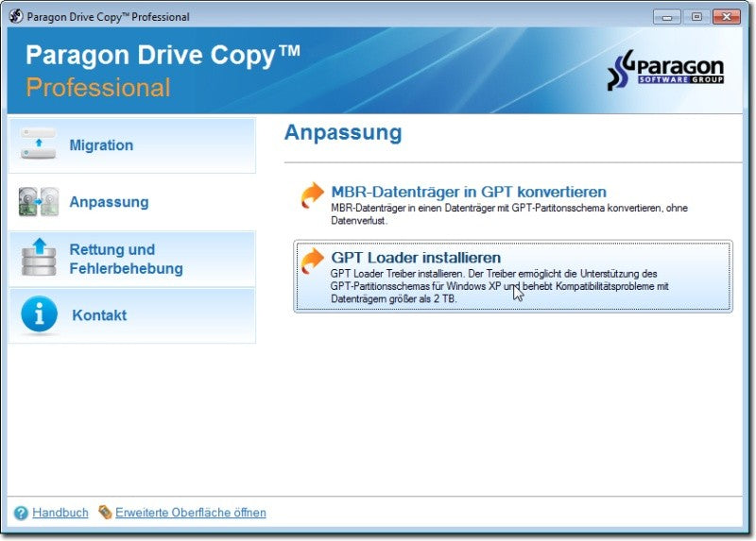
Task: Maximize the Paragon Drive Copy window
Action: click(x=696, y=17)
